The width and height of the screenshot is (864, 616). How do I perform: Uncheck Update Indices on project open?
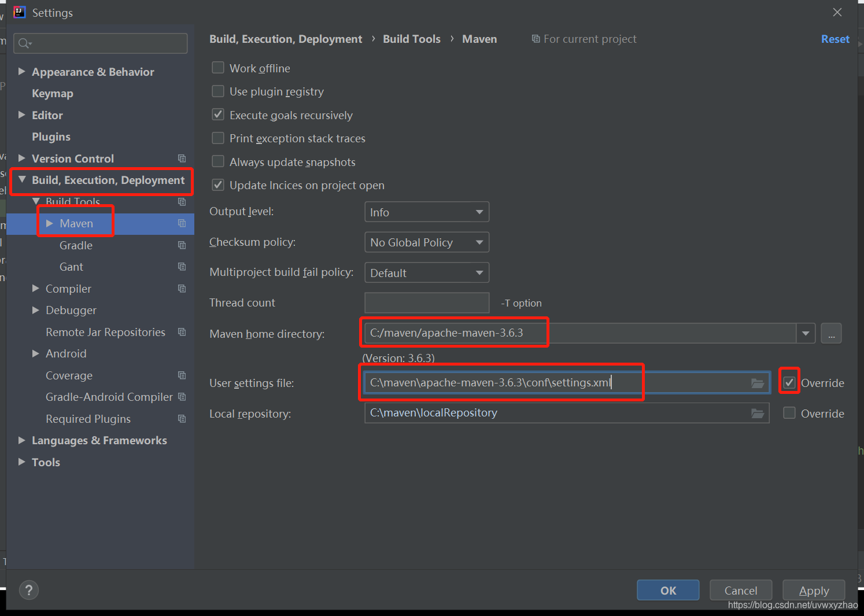click(218, 185)
